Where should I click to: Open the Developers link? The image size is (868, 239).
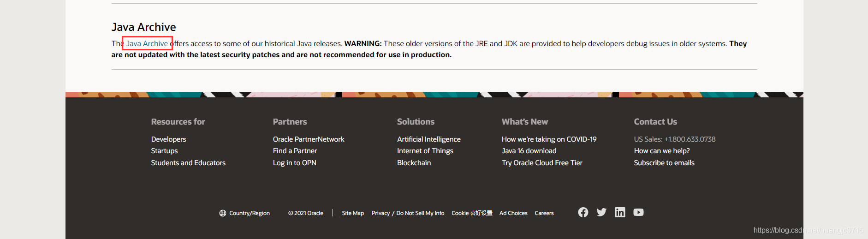pyautogui.click(x=168, y=139)
